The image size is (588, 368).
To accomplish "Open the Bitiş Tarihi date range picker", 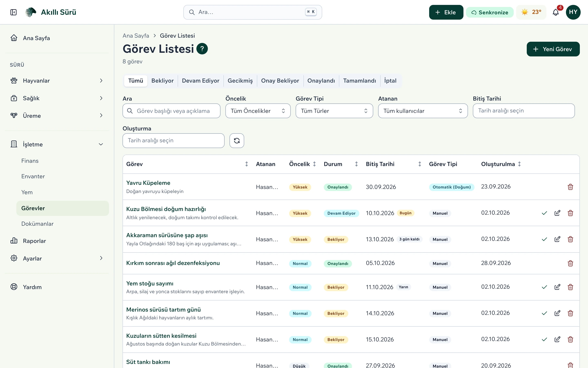I will (524, 111).
